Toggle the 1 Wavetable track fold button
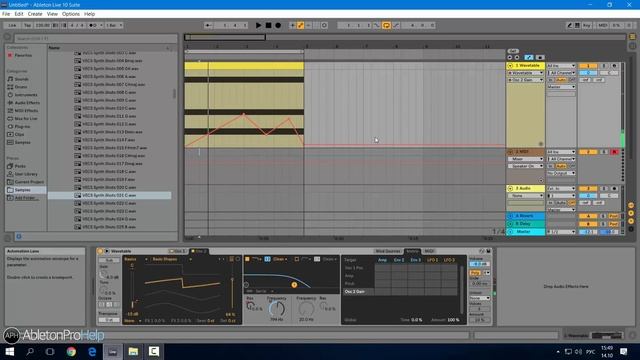 click(510, 66)
